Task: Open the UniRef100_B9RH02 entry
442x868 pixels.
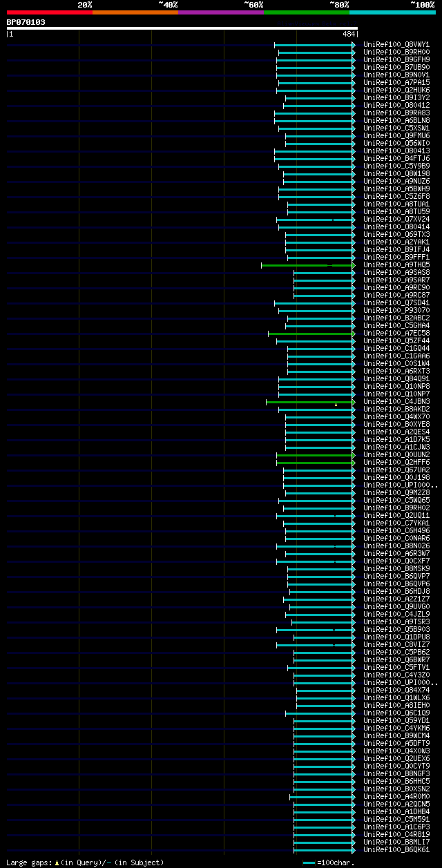Action: tap(396, 508)
